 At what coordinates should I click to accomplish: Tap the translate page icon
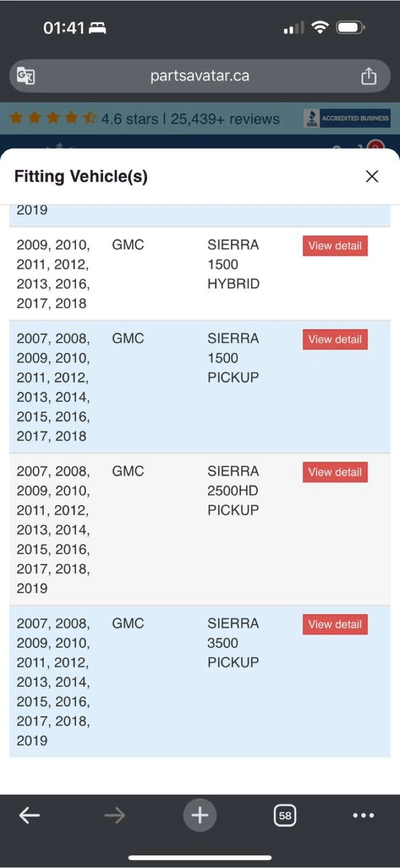[26, 76]
